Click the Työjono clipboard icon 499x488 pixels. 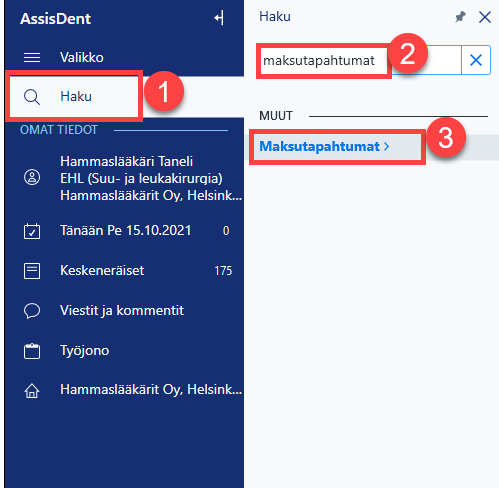tap(32, 351)
